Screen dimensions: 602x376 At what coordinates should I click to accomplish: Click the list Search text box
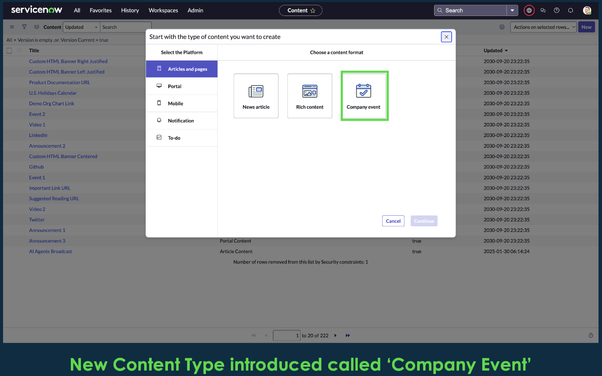(x=125, y=27)
